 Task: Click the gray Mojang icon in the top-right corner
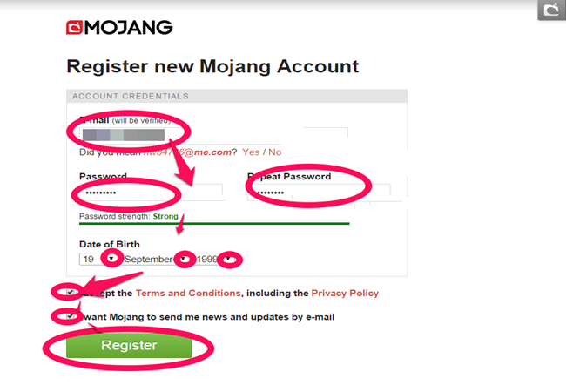coord(551,10)
